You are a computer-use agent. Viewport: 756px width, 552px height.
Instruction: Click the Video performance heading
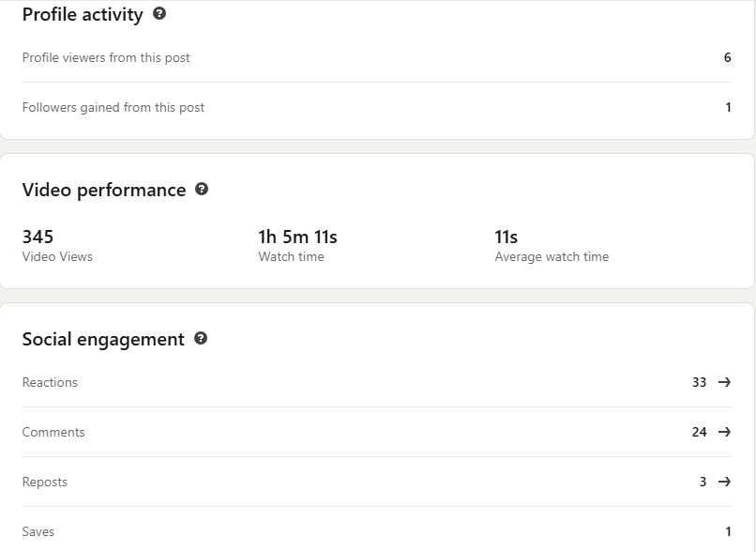104,190
